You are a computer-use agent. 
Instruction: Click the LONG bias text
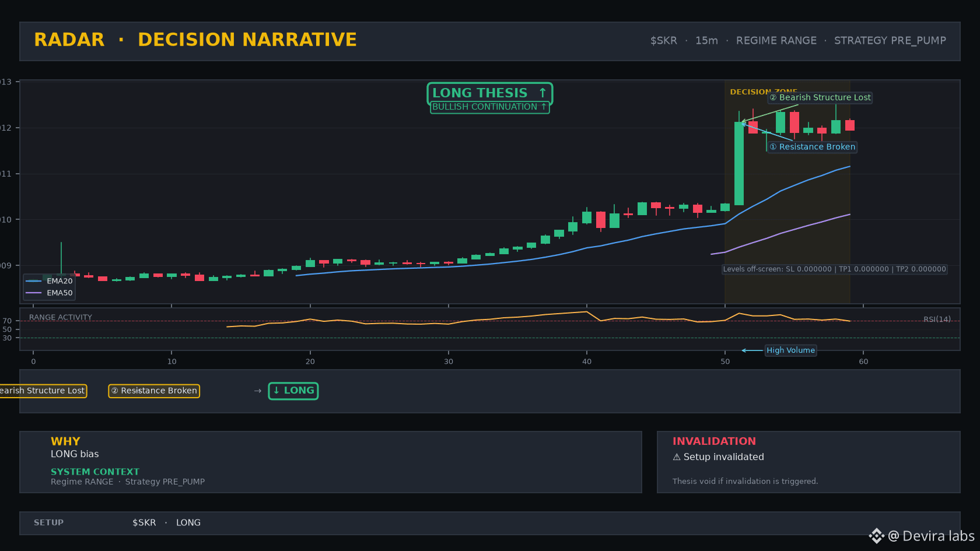(75, 454)
